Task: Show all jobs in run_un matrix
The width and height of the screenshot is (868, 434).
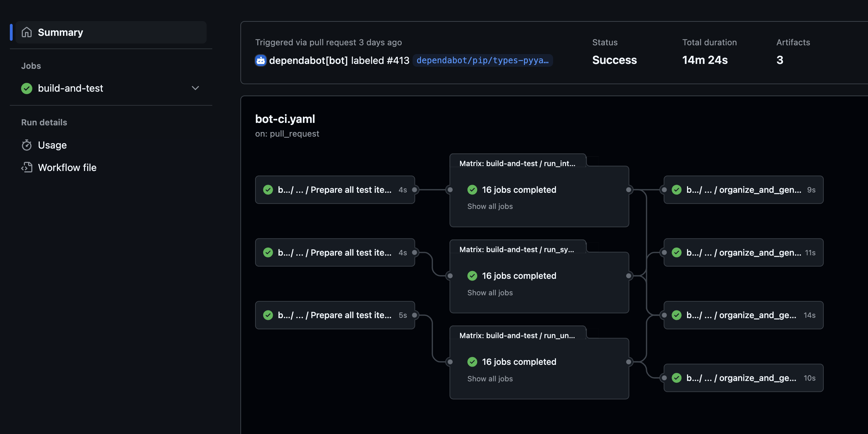Action: 490,379
